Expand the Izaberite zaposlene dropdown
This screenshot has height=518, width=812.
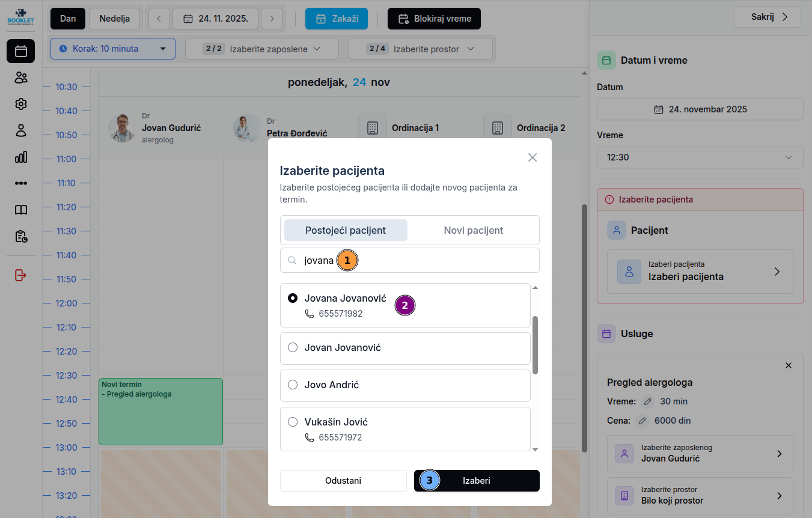pos(261,49)
